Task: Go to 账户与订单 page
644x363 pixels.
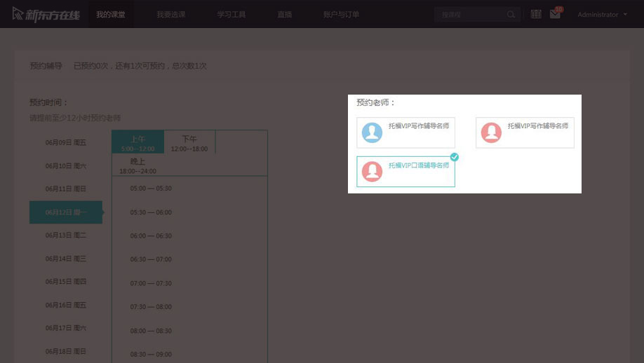Action: pyautogui.click(x=341, y=14)
